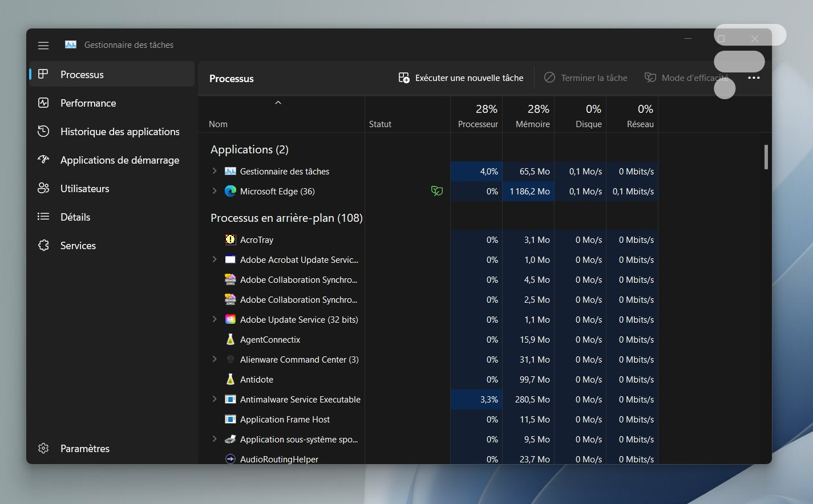Click the Microsoft Edge process icon
Viewport: 813px width, 504px height.
[230, 192]
